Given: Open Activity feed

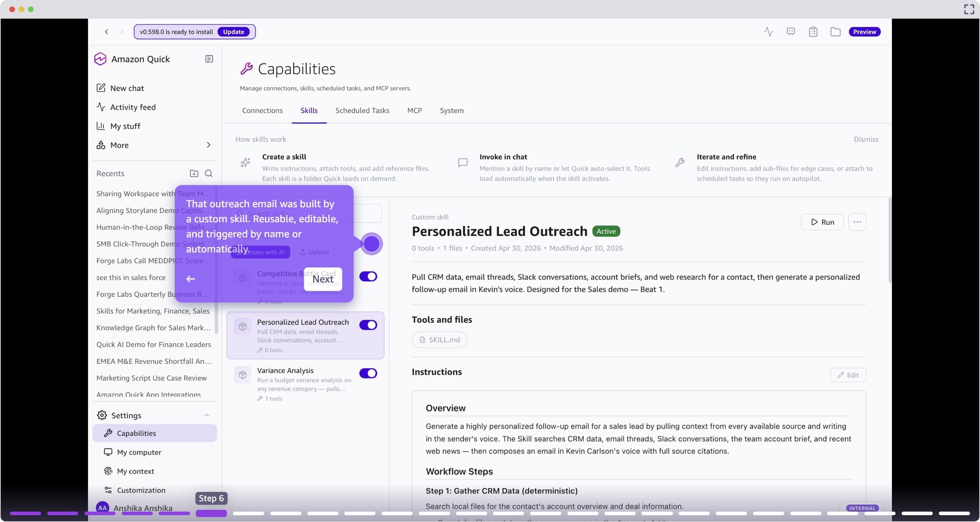Looking at the screenshot, I should click(126, 107).
